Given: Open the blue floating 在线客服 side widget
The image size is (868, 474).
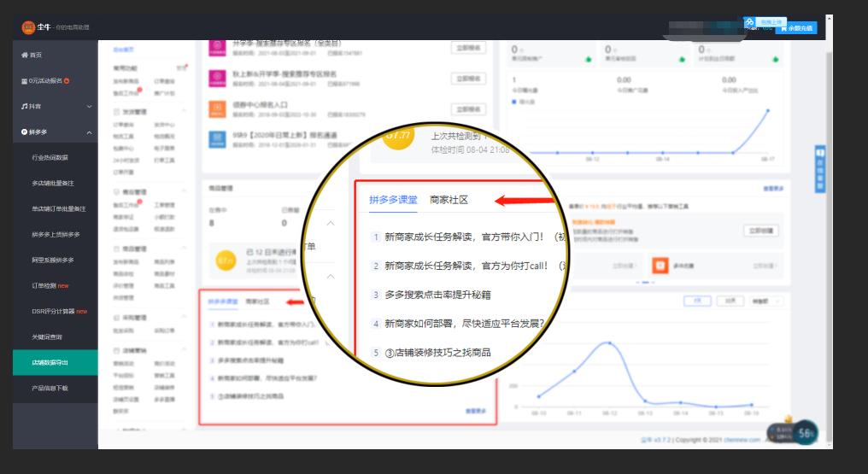Looking at the screenshot, I should (x=820, y=169).
